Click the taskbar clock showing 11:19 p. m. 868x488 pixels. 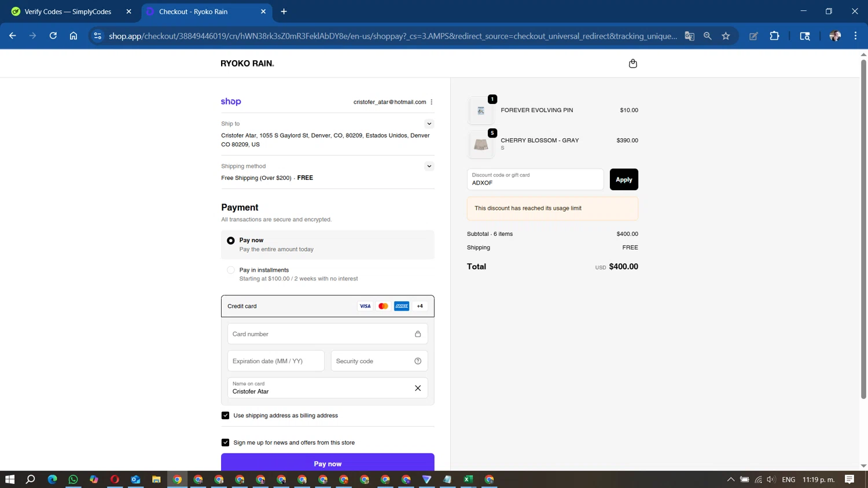[x=818, y=479]
